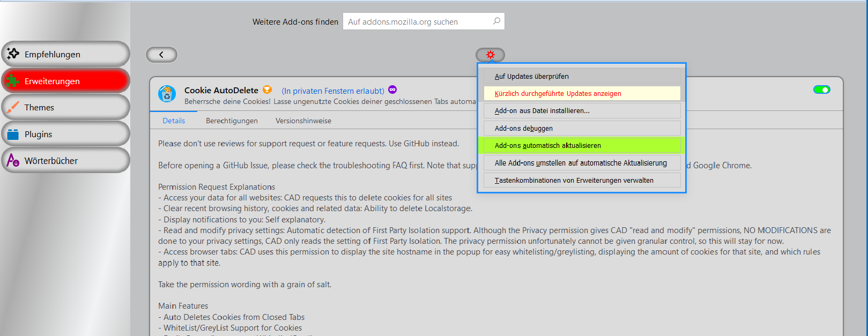Click the search magnifier icon
Image resolution: width=868 pixels, height=336 pixels.
coord(496,21)
